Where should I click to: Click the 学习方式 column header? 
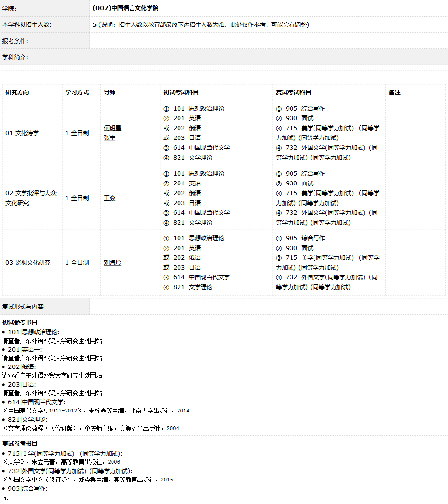[77, 92]
